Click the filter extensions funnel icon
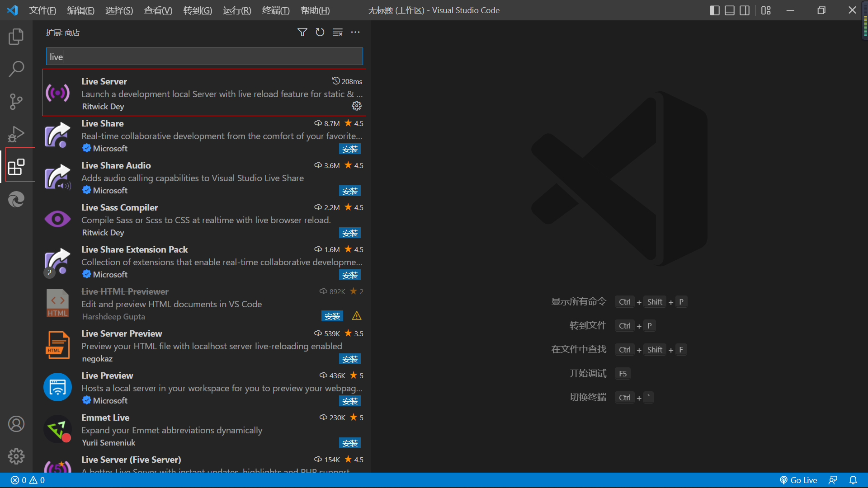868x488 pixels. pos(302,33)
